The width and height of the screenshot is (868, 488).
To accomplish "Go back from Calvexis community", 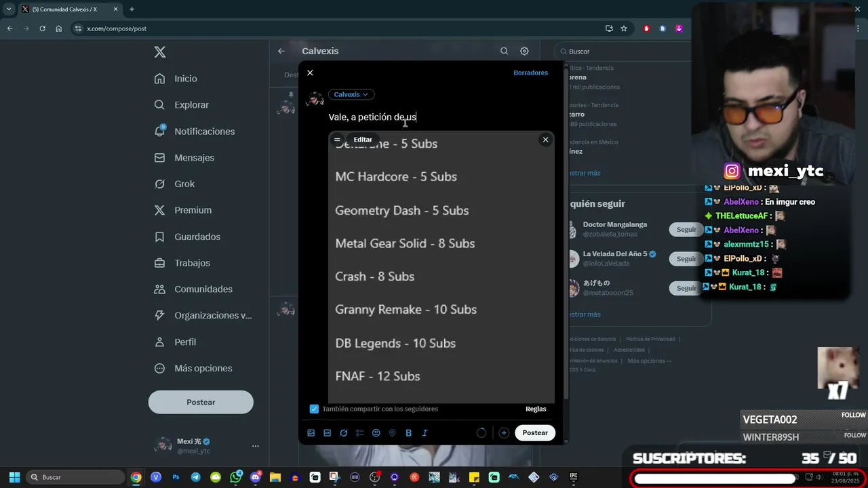I will tap(281, 51).
